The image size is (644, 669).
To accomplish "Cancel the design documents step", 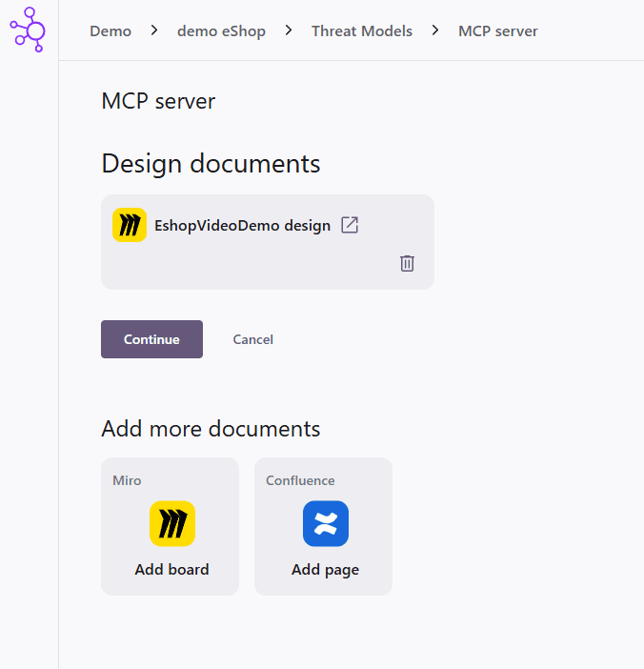I will point(253,339).
